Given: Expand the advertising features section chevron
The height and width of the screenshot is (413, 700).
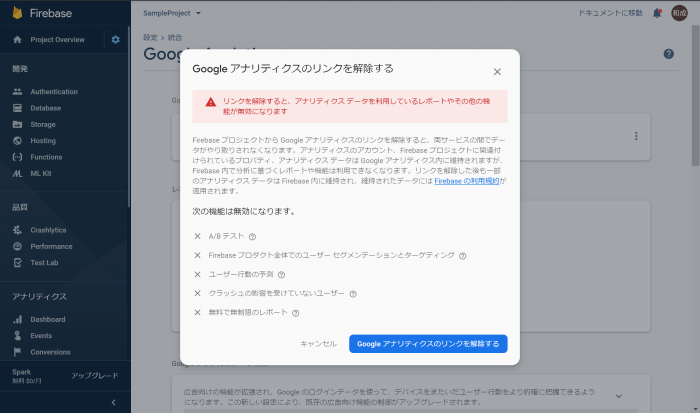Looking at the screenshot, I should pos(619,396).
